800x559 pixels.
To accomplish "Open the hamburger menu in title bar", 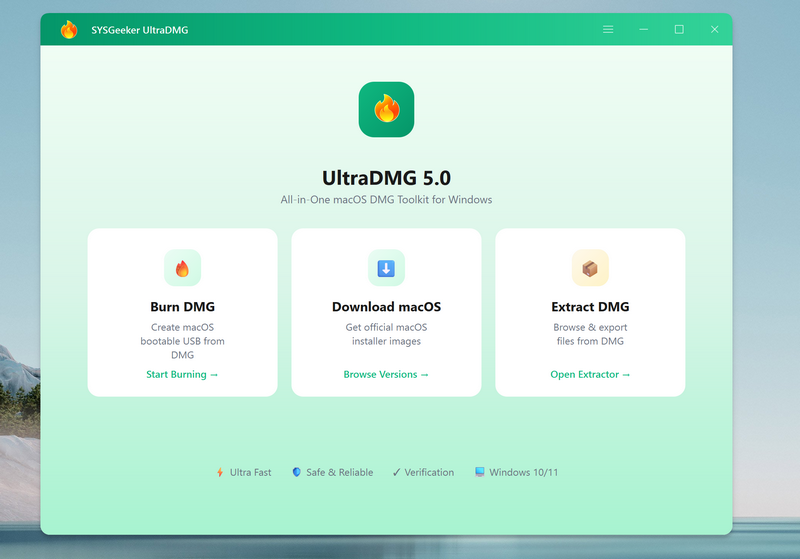I will click(x=608, y=30).
